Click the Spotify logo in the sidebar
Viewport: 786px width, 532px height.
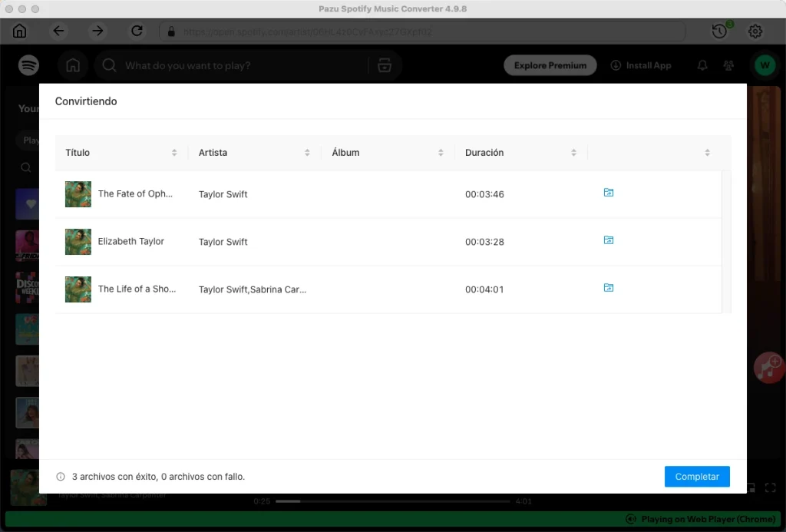click(x=28, y=65)
